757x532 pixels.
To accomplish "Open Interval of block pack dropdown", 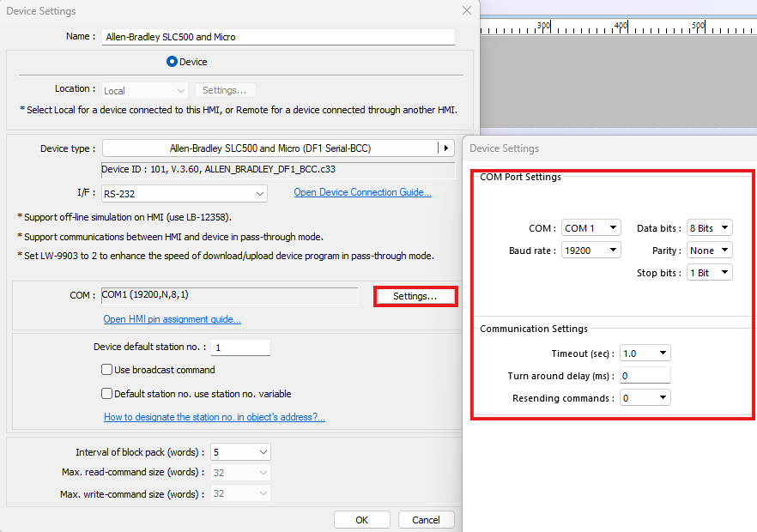I will point(240,452).
